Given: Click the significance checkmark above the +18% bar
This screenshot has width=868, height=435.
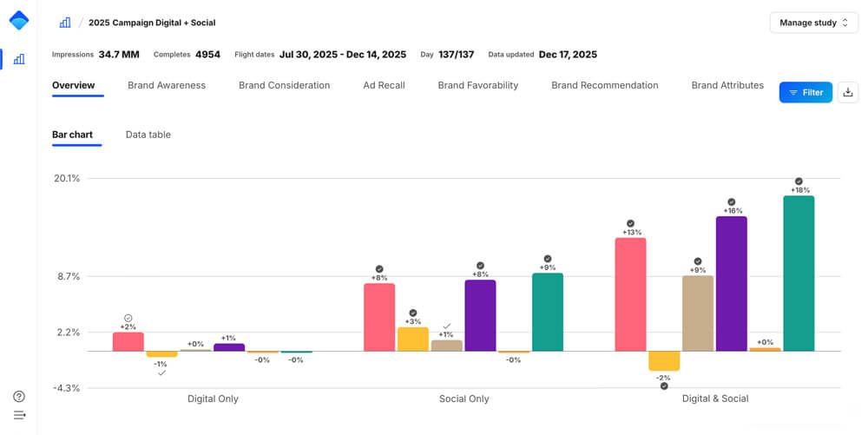Looking at the screenshot, I should (799, 181).
